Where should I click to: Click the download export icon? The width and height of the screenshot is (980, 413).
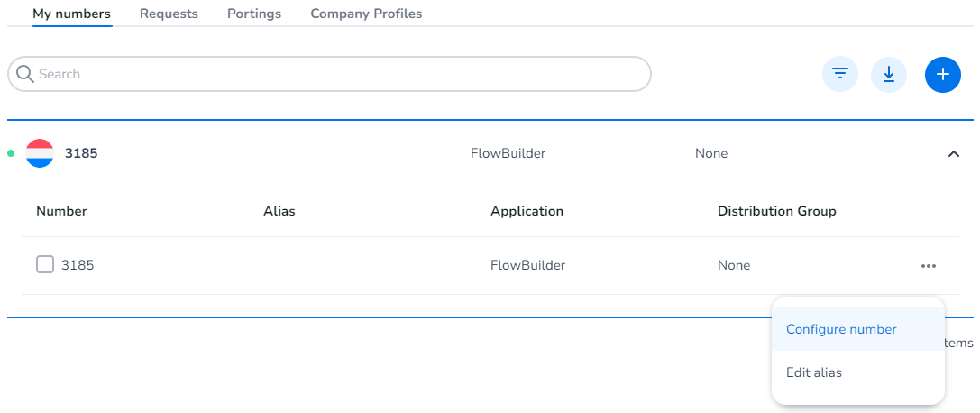click(889, 74)
